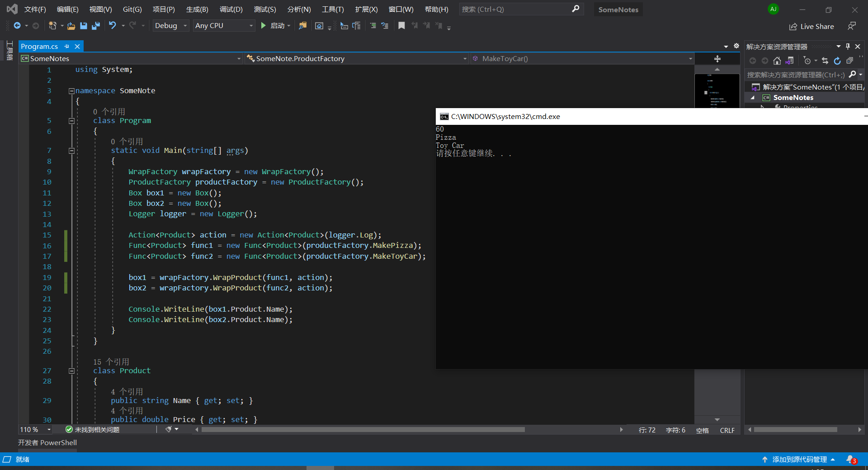This screenshot has width=868, height=470.
Task: Open the 110 % zoom level dropdown
Action: (35, 430)
